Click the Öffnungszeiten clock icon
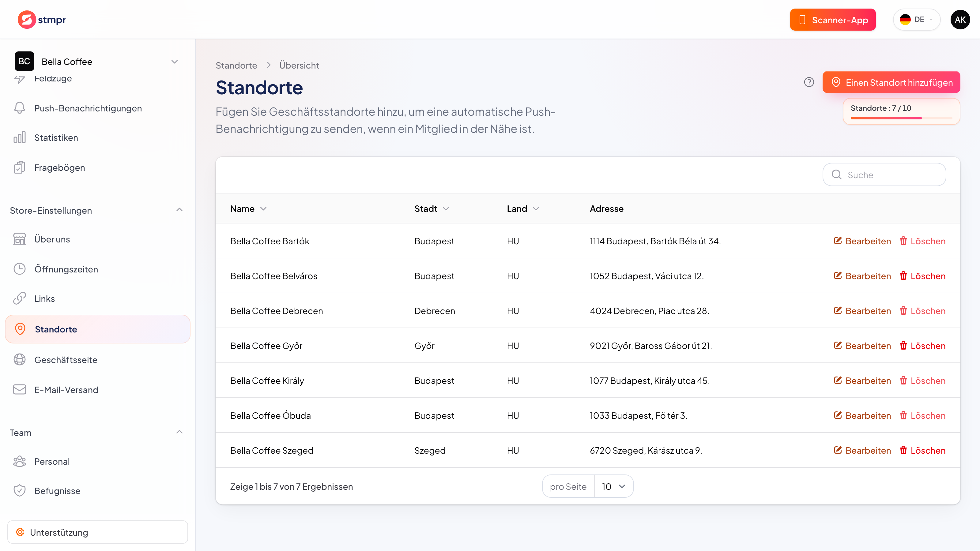 (19, 269)
